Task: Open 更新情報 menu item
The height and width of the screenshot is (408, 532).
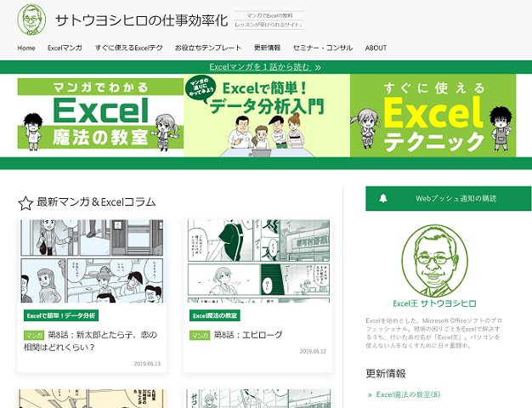Action: (x=267, y=48)
